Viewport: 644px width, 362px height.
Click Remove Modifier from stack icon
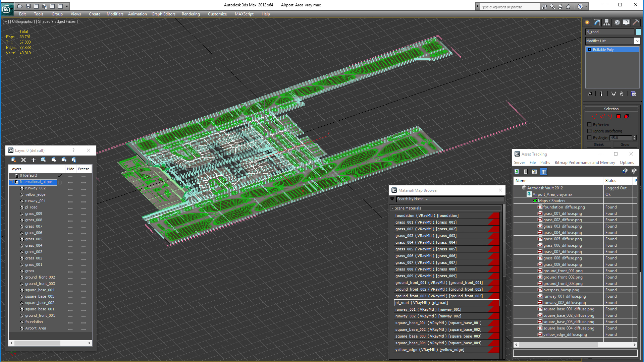tap(622, 94)
